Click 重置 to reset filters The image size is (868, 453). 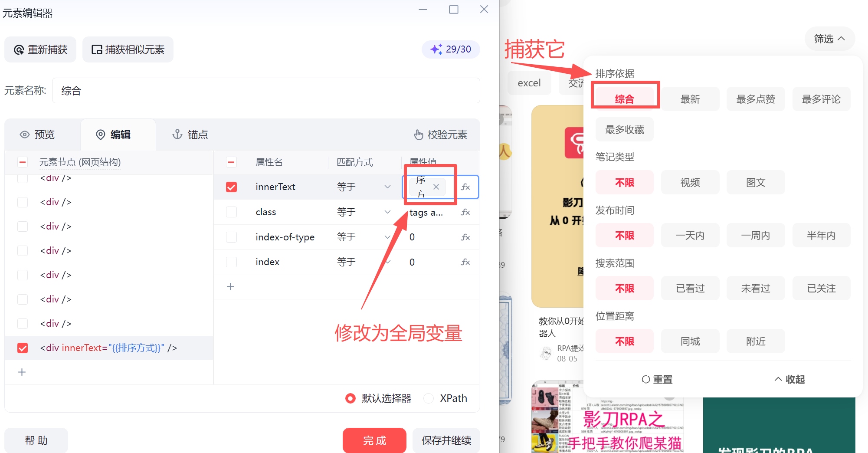tap(657, 379)
